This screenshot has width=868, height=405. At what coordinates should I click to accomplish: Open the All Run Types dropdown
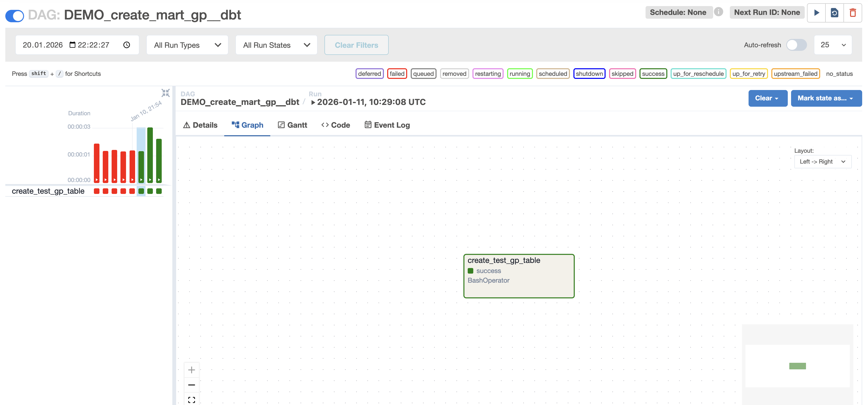[187, 45]
